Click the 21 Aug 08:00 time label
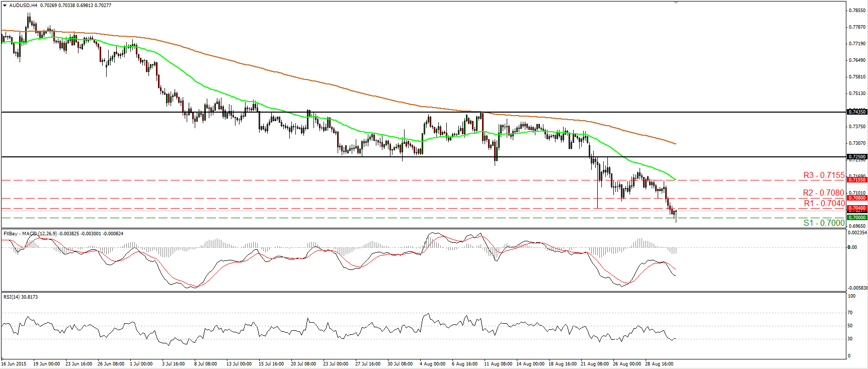This screenshot has height=369, width=868. [595, 364]
